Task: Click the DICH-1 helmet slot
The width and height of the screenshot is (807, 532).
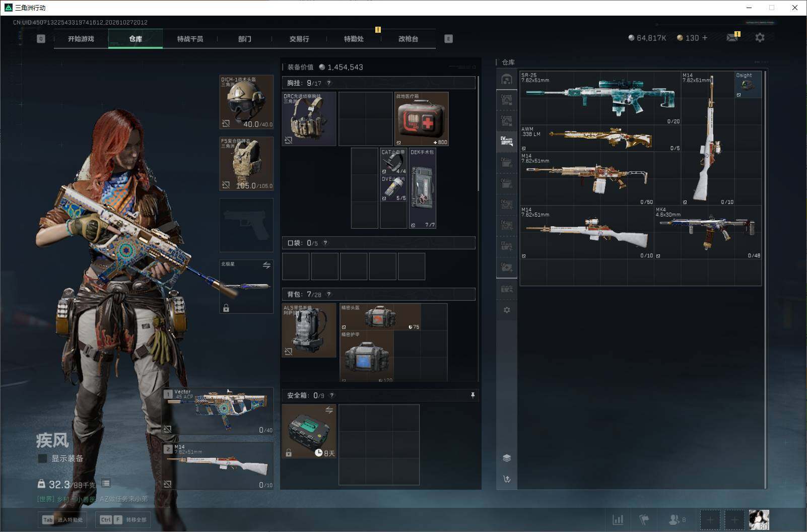Action: click(246, 102)
